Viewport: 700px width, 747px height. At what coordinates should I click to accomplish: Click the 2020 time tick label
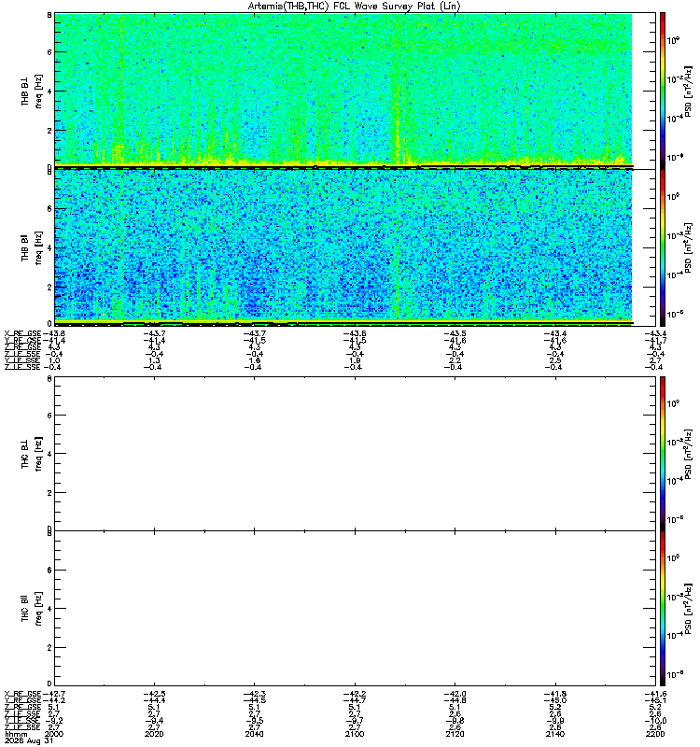tap(154, 734)
